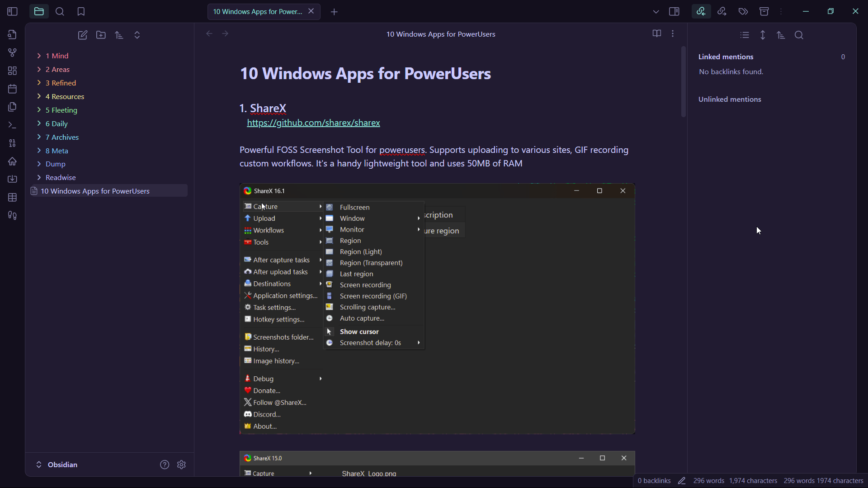Open canvas ribbon icon
This screenshot has height=488, width=868.
click(x=12, y=71)
